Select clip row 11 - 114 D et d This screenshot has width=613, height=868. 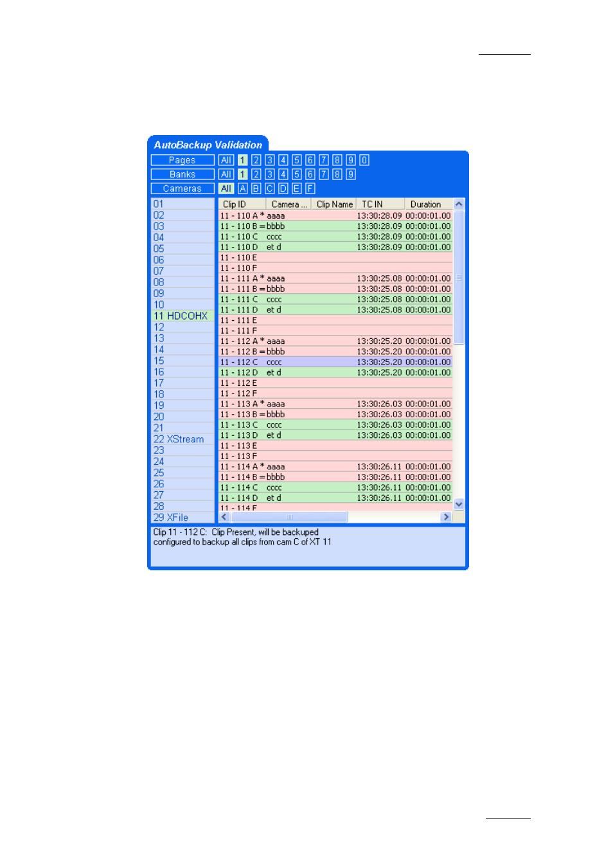coord(335,498)
